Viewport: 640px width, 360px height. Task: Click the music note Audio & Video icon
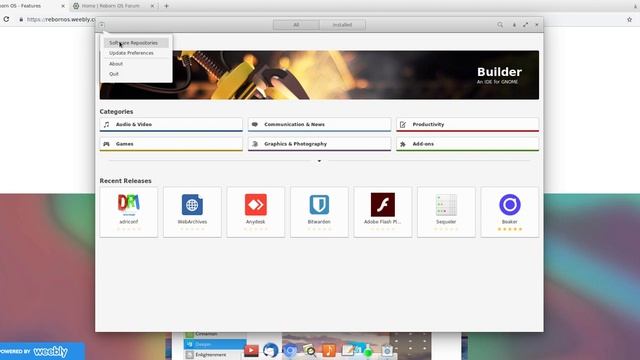pos(107,124)
